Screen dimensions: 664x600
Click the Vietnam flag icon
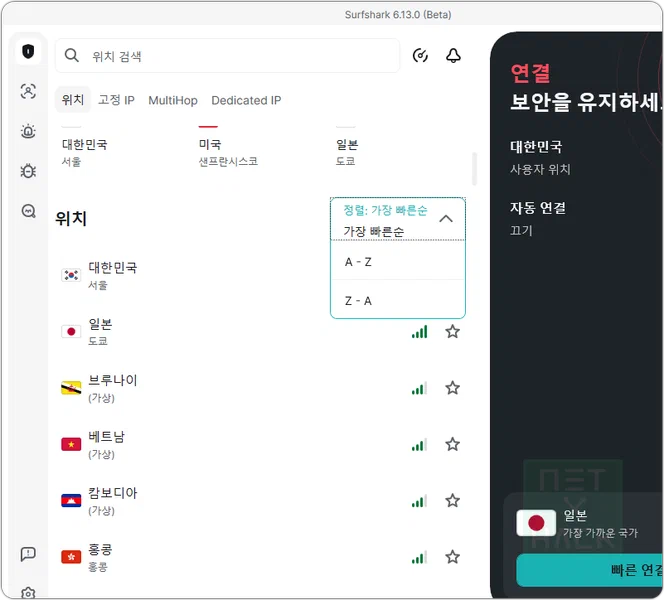(x=71, y=444)
